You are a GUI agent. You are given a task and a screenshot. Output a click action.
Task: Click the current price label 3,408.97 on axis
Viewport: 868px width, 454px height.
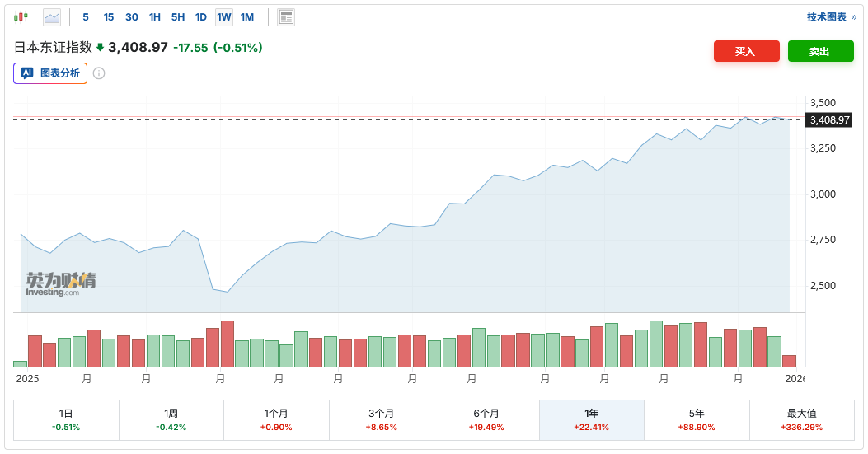(829, 120)
